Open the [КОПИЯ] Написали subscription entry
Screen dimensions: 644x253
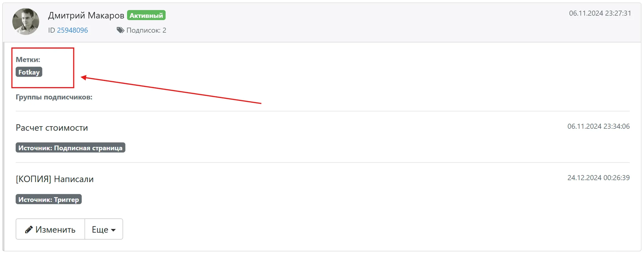(55, 179)
